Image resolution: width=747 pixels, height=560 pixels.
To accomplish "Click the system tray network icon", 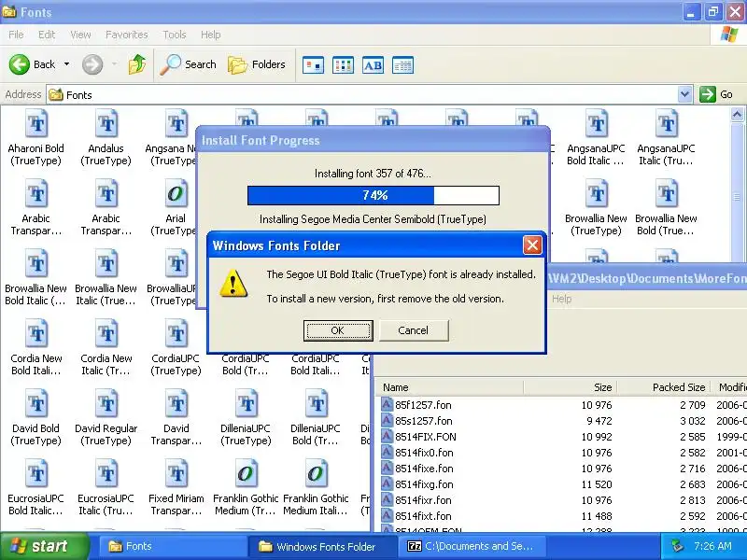I will pos(677,546).
